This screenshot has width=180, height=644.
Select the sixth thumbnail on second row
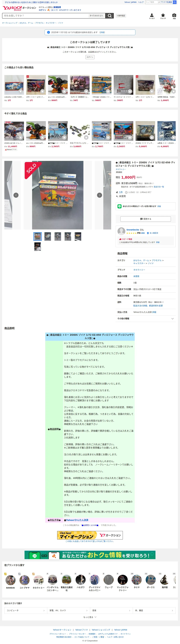click(38, 246)
